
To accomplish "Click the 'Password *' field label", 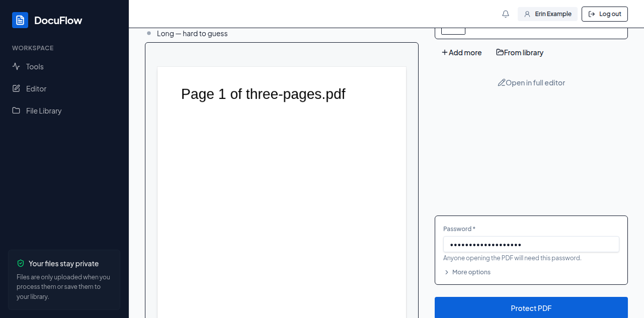I will coord(459,229).
